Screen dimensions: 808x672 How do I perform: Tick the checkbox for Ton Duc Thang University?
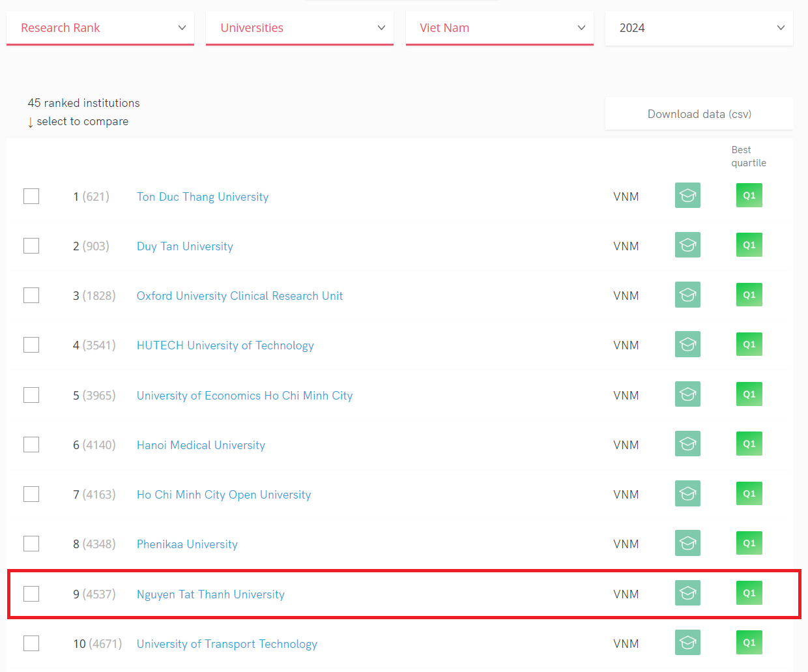click(x=31, y=196)
